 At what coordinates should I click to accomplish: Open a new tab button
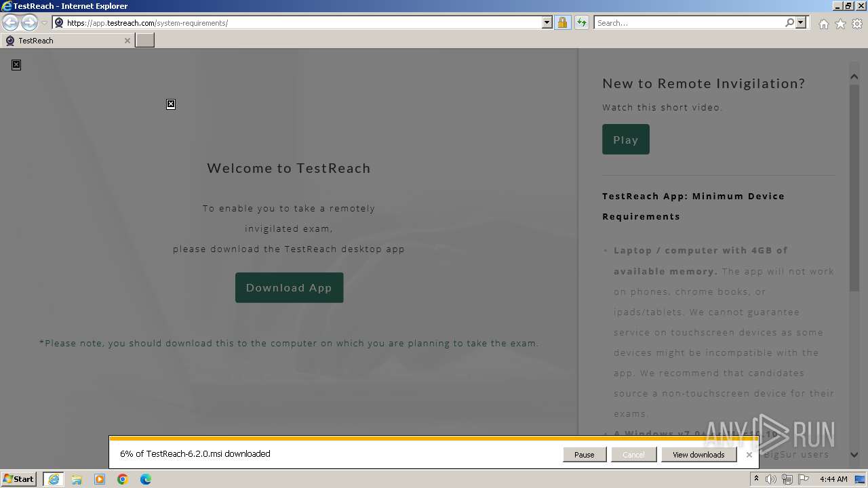click(x=145, y=41)
